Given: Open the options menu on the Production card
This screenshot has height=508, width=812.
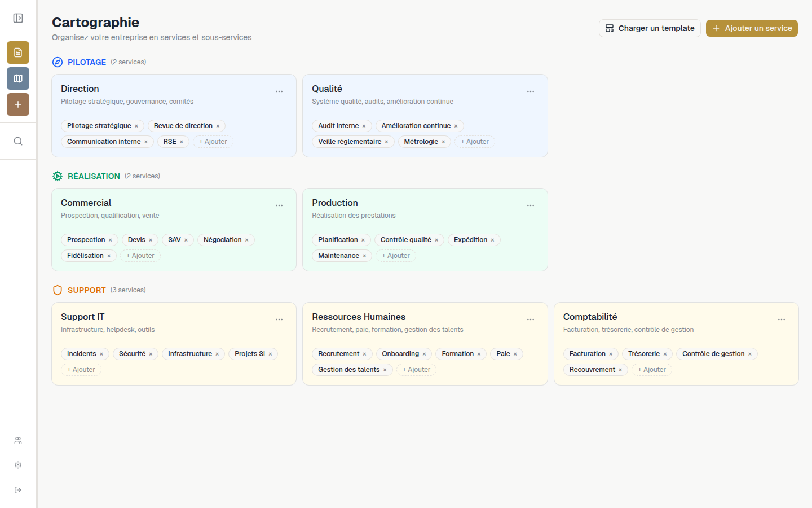Looking at the screenshot, I should [530, 205].
